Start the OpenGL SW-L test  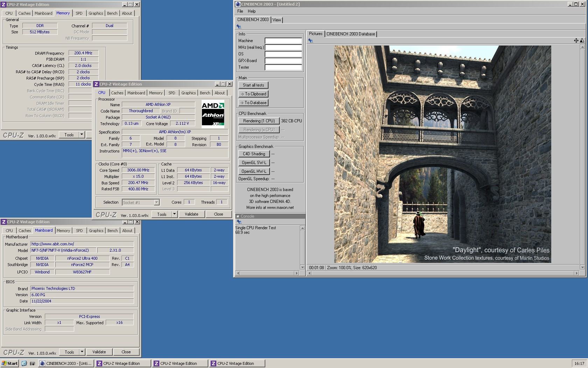pos(254,163)
